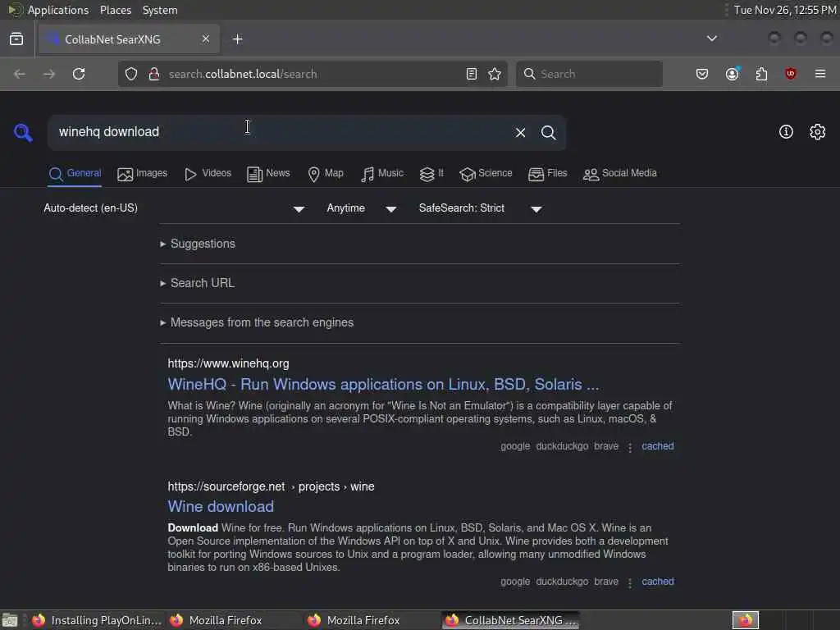840x630 pixels.
Task: Expand the Suggestions section
Action: tap(198, 244)
